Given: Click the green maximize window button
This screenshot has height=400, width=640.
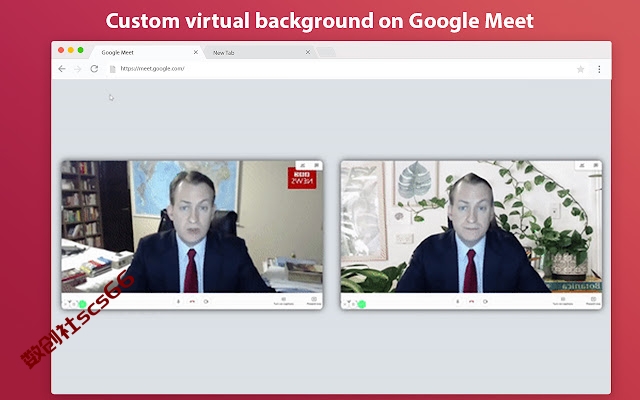Looking at the screenshot, I should (80, 50).
